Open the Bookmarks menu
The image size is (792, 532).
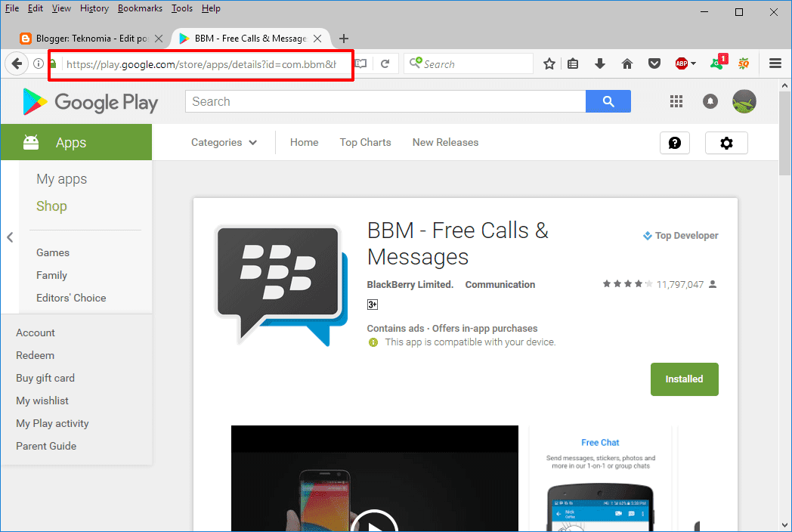point(140,8)
